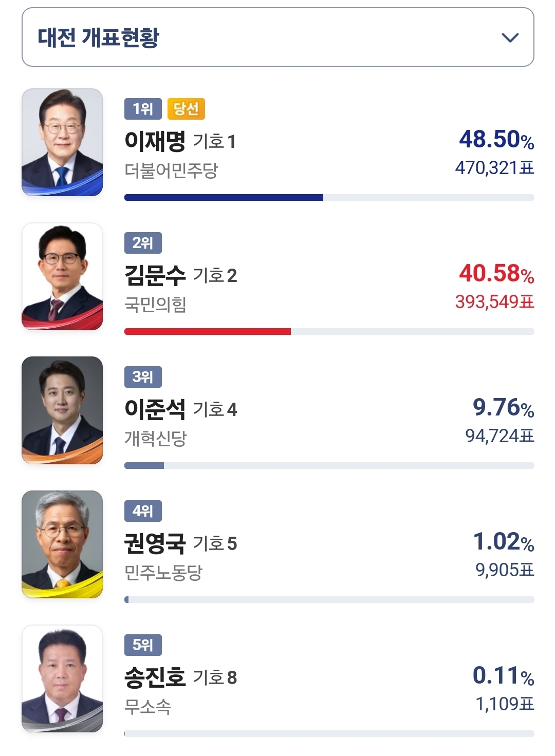Click 이재명's blue vote share bar

point(224,198)
